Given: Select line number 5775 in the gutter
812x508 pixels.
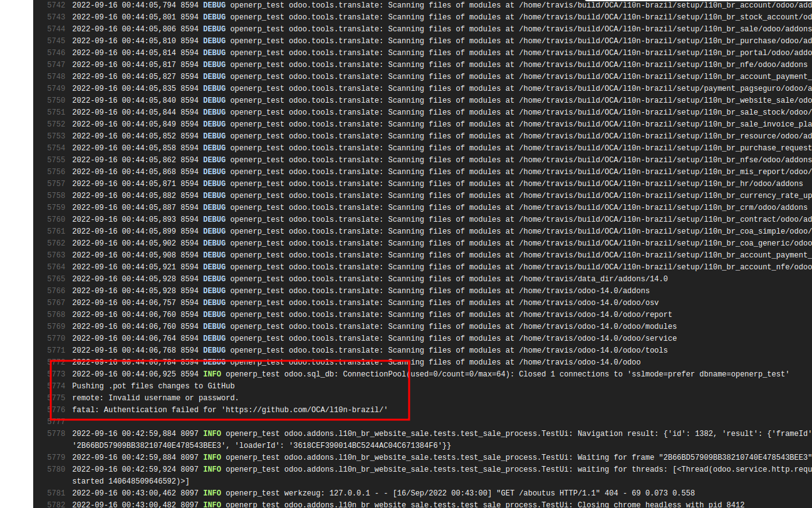Looking at the screenshot, I should [56, 398].
